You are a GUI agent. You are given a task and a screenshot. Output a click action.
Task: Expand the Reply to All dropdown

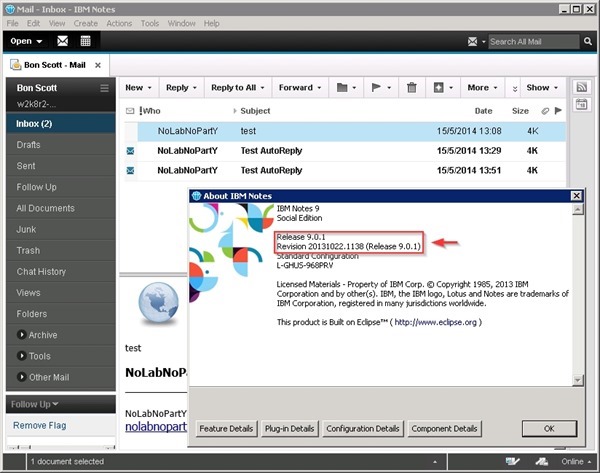(x=262, y=88)
